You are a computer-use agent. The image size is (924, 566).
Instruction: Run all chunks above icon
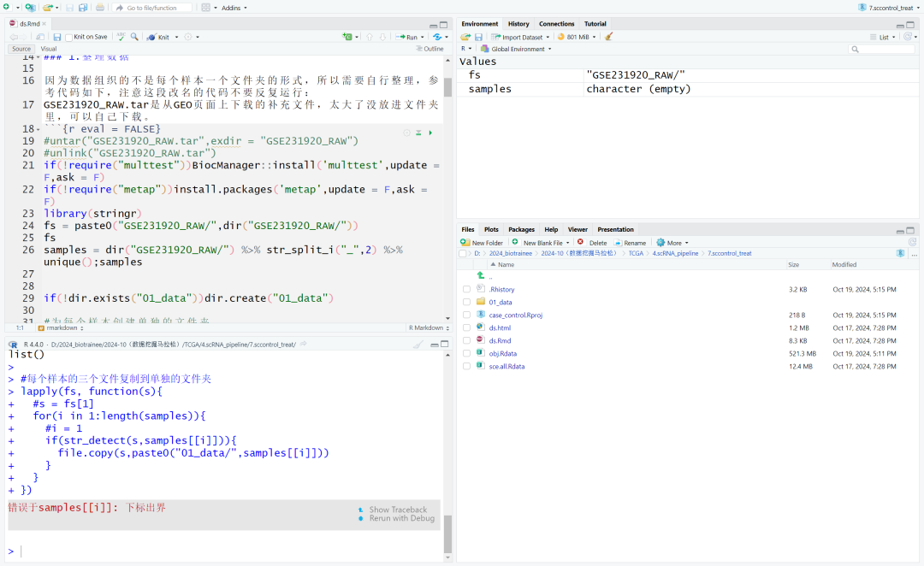[418, 133]
